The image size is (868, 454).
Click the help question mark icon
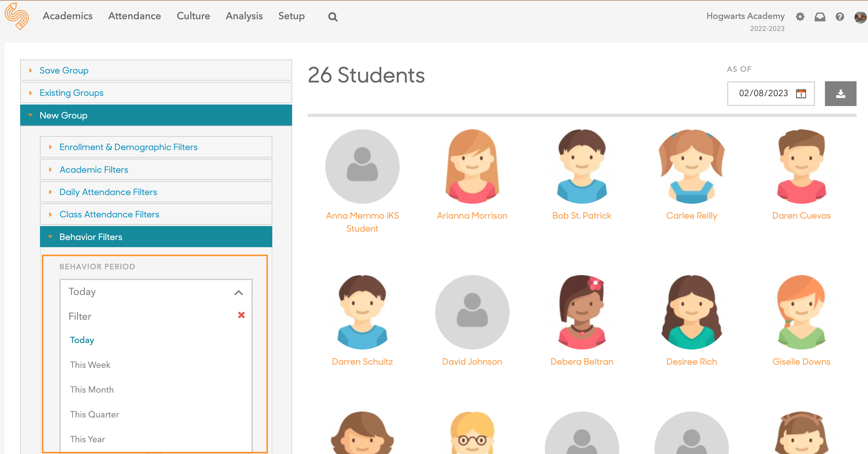point(840,16)
